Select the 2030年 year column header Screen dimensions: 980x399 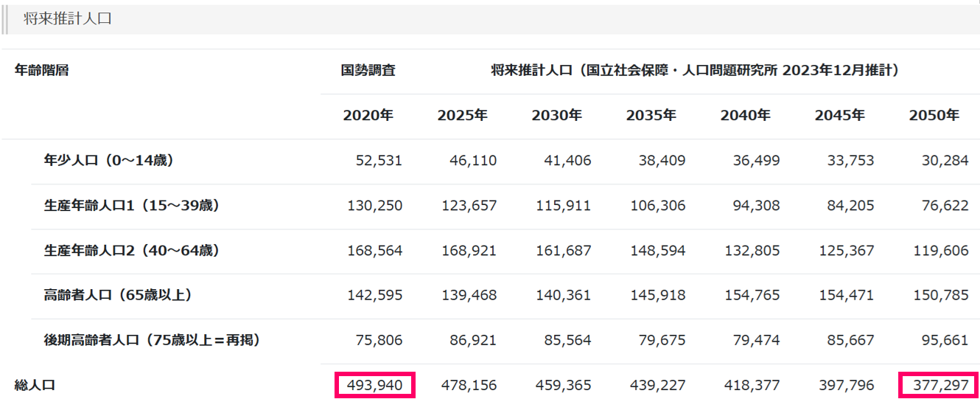click(556, 116)
